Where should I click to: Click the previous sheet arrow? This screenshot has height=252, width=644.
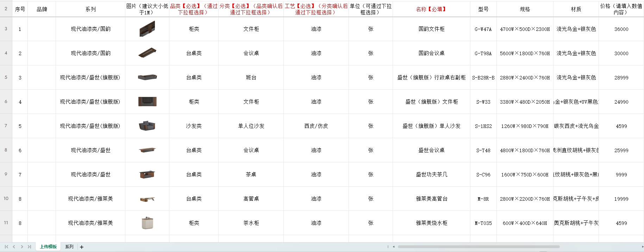[14, 247]
